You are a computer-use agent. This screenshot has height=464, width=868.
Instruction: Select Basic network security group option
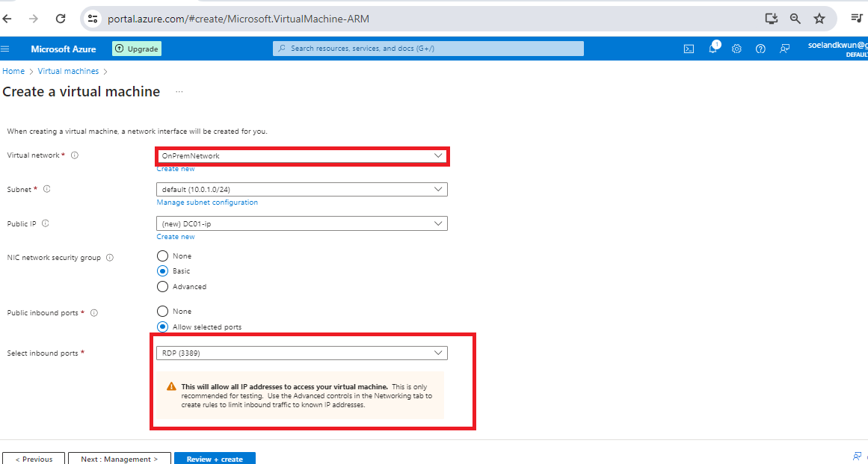pyautogui.click(x=162, y=271)
